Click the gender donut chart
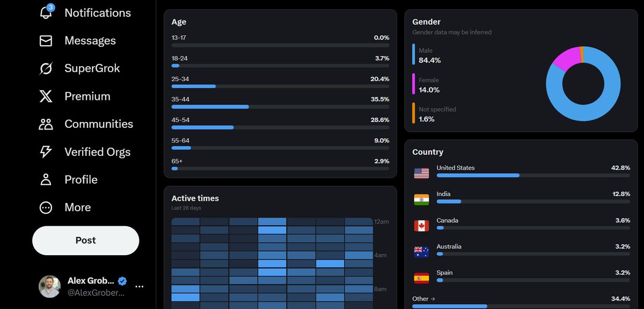 [583, 83]
